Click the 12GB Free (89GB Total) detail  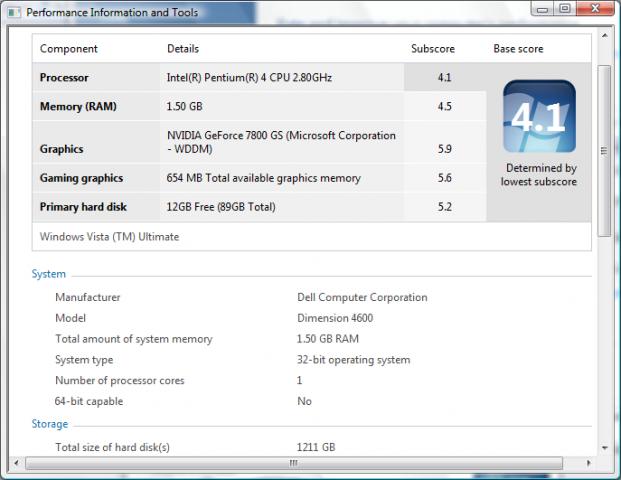(x=221, y=207)
